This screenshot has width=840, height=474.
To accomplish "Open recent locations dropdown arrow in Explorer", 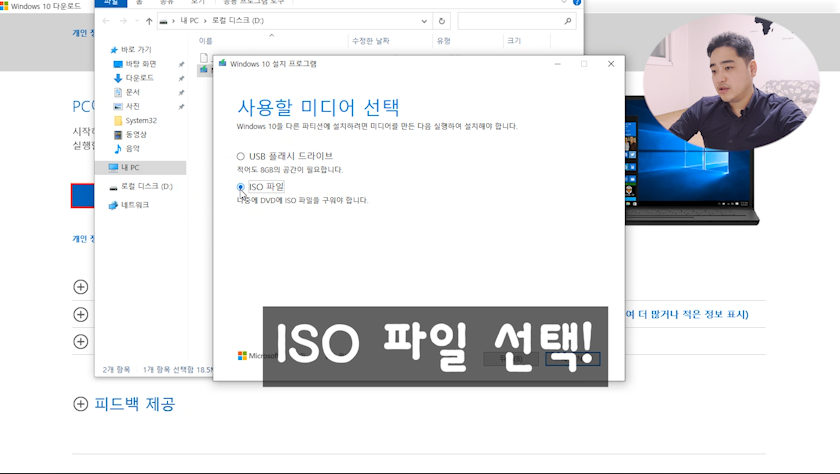I will 137,21.
